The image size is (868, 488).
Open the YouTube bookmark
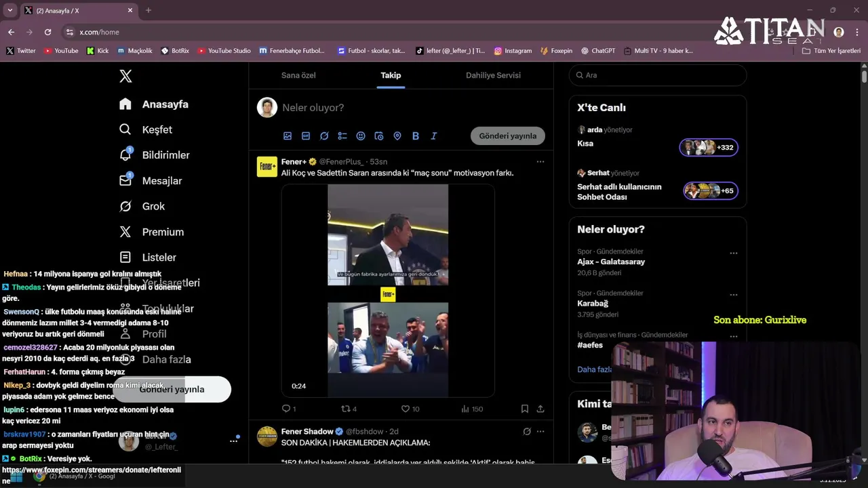(61, 51)
